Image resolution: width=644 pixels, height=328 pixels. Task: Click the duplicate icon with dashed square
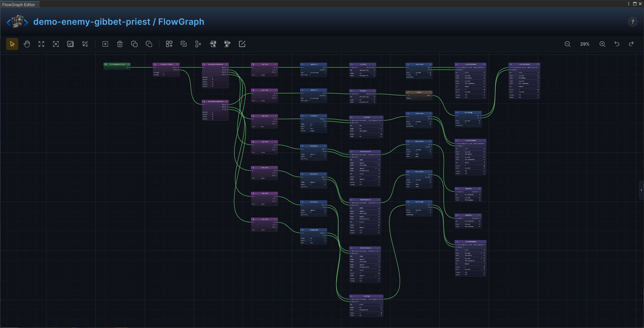point(149,44)
